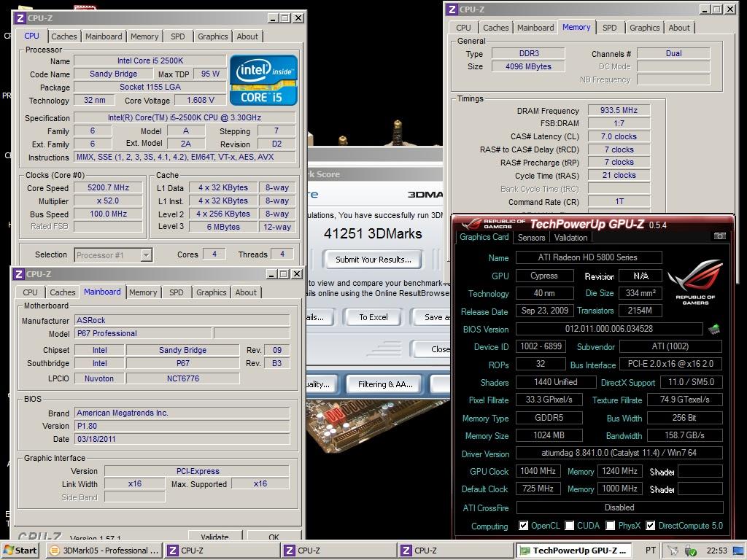Image resolution: width=747 pixels, height=560 pixels.
Task: Click the 3DMark Close button
Action: tap(431, 349)
